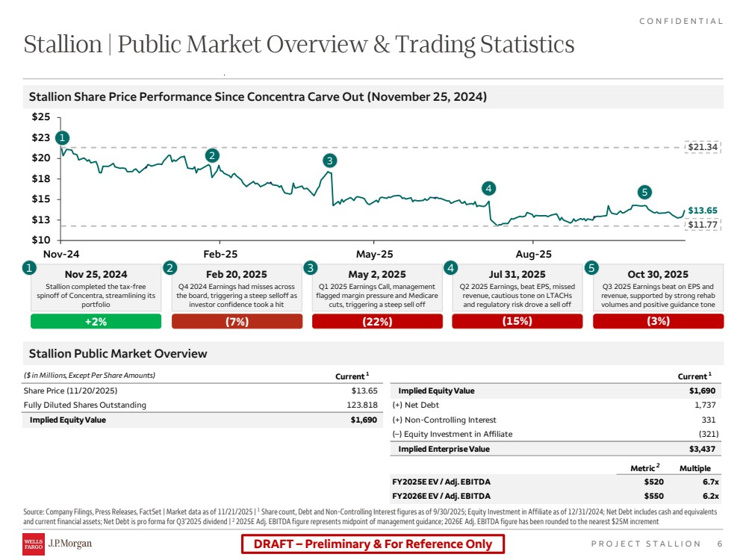746x560 pixels.
Task: Click the FY2026E EV / Adj. EBITDA row
Action: coord(556,496)
